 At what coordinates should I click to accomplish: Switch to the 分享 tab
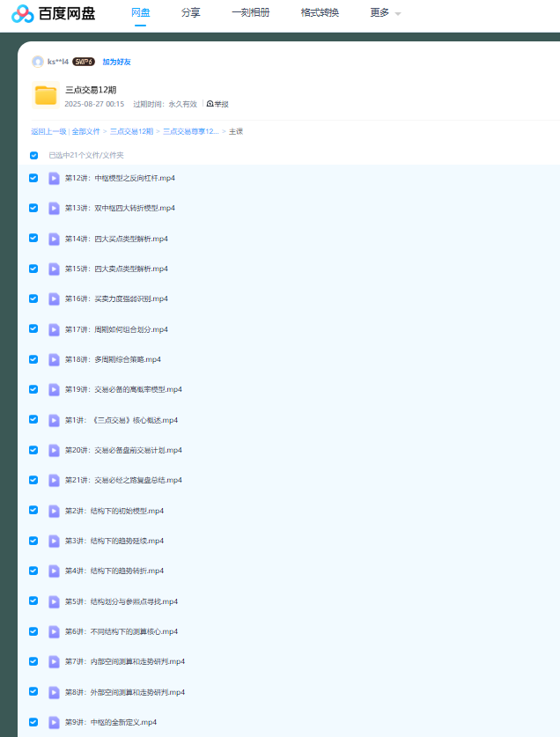[x=190, y=13]
